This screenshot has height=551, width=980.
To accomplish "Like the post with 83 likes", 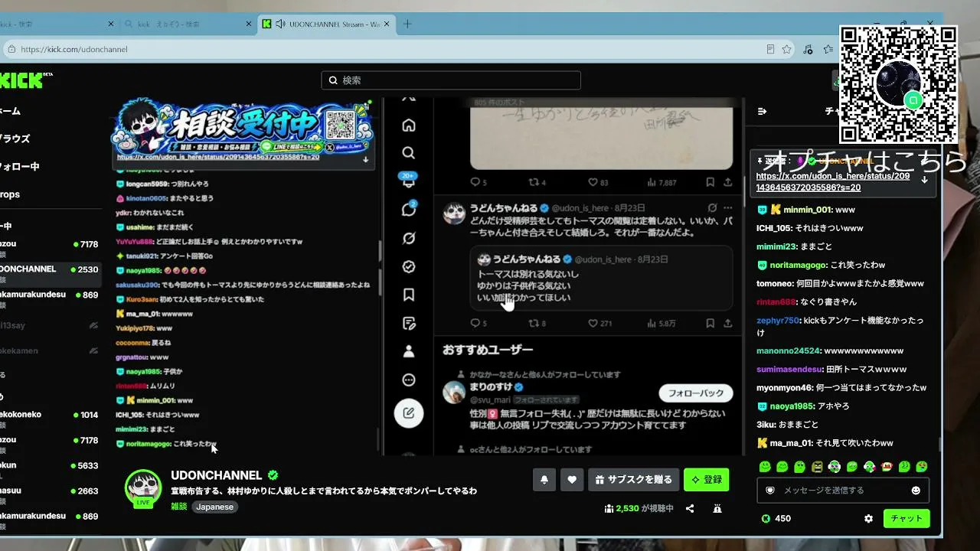I will (593, 182).
